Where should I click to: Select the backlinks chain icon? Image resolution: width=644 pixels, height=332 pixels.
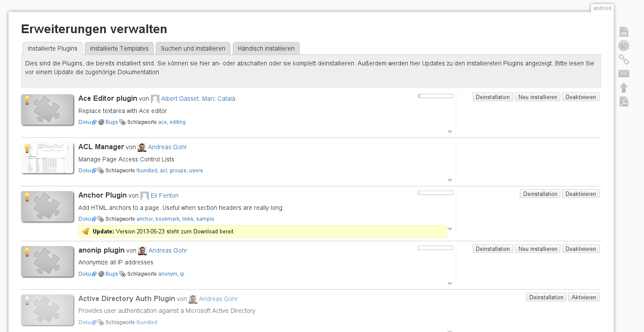click(x=624, y=60)
